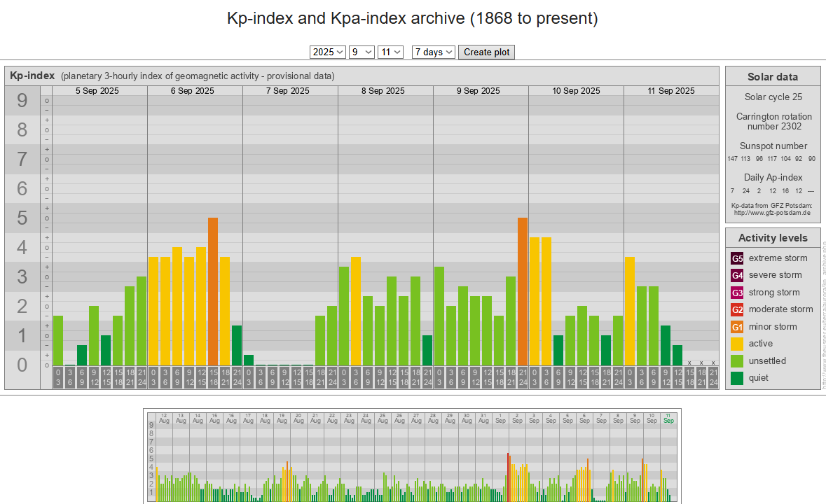
Task: Click the yellow bar on 11 Sep 2025
Action: (x=629, y=310)
